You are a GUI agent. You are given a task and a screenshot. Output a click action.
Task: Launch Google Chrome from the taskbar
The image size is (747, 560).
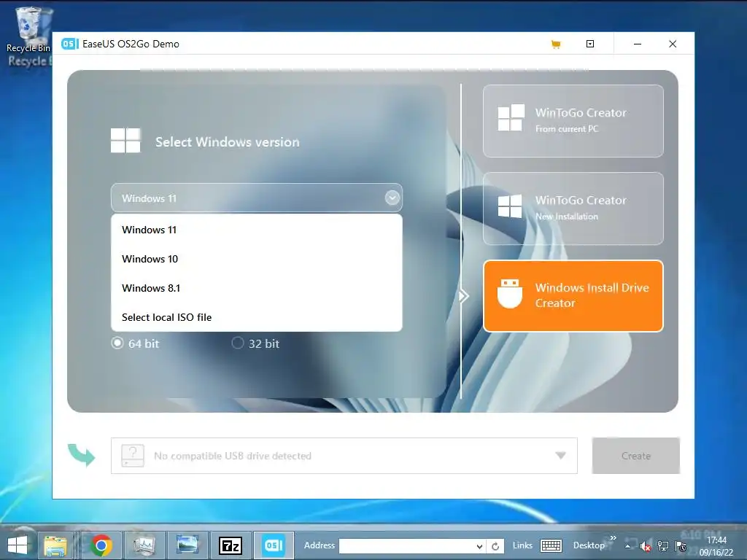pos(101,545)
